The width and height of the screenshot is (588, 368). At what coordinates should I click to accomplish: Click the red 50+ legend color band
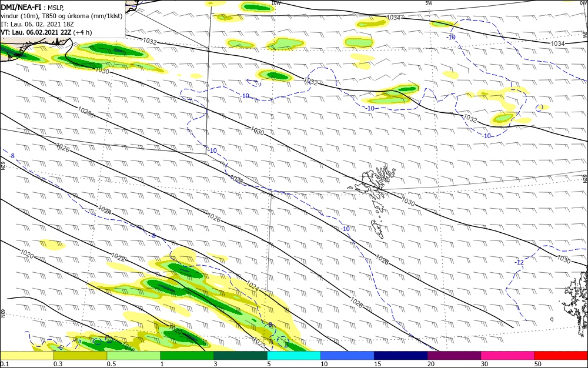561,356
